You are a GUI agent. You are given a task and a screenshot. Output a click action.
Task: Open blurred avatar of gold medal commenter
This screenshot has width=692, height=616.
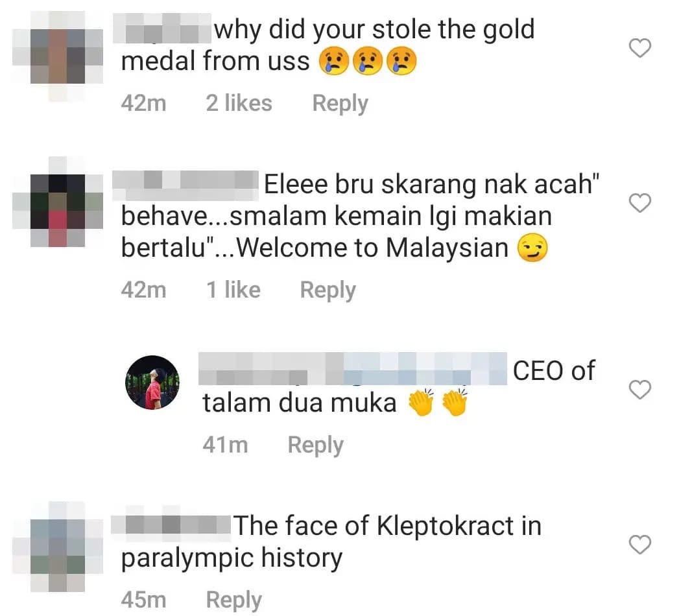(58, 56)
